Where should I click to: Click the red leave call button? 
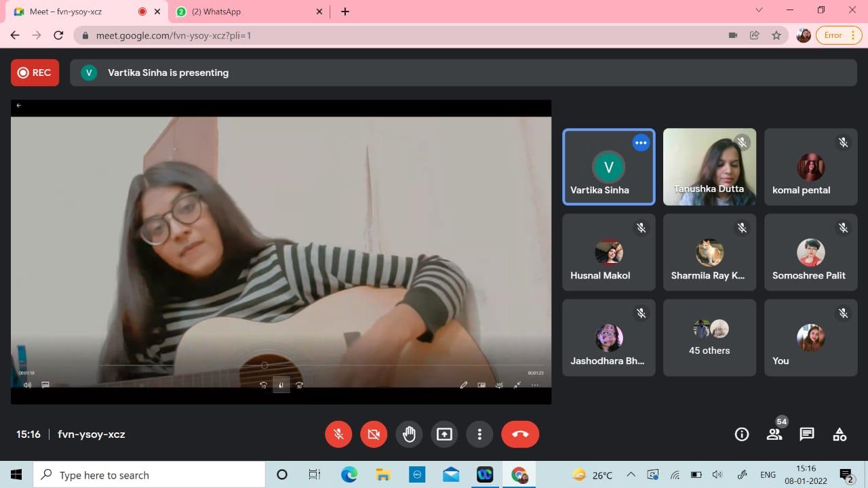520,434
